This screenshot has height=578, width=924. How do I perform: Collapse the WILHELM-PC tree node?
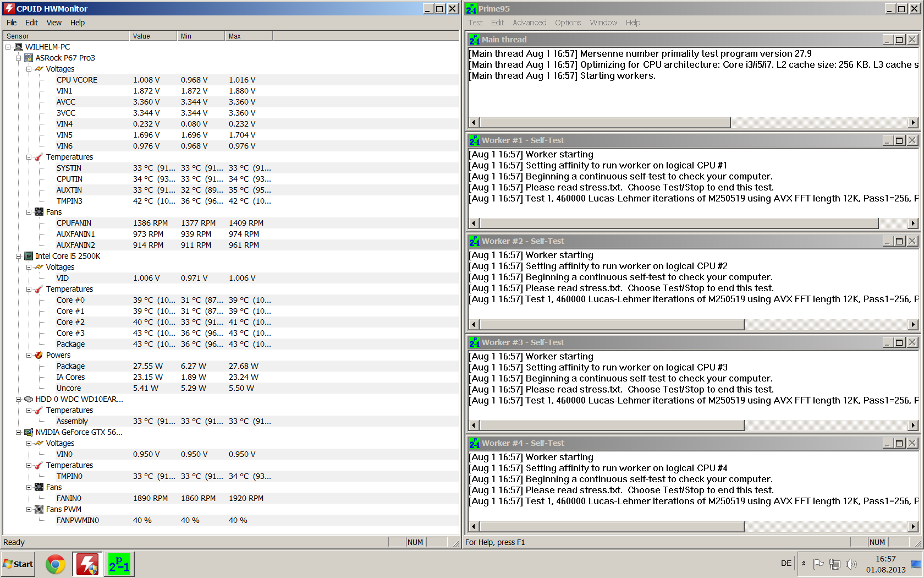tap(8, 47)
